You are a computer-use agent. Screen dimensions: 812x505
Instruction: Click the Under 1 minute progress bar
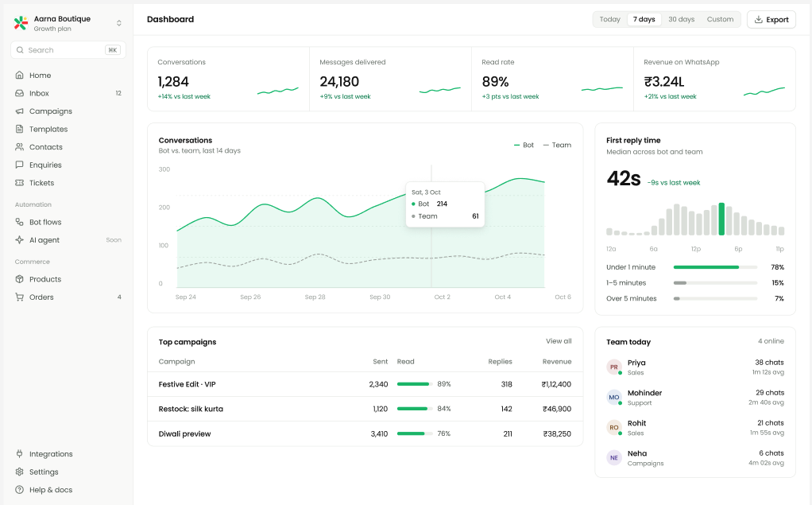coord(715,267)
